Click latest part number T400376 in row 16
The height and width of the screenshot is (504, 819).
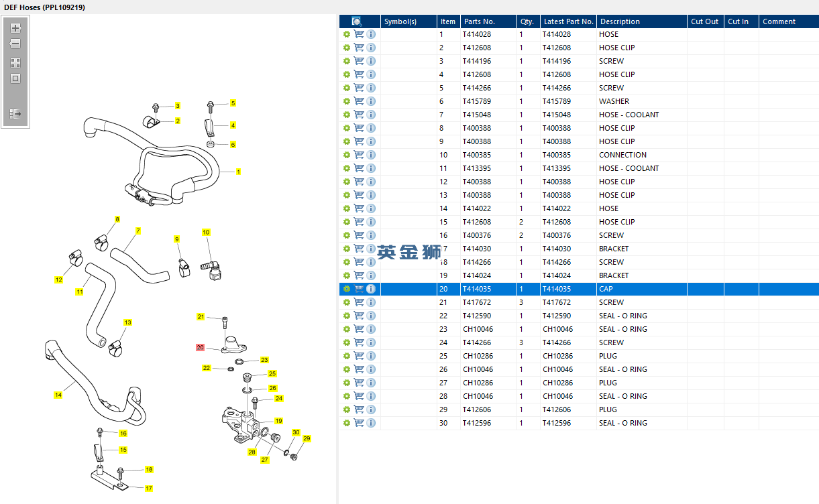coord(557,235)
